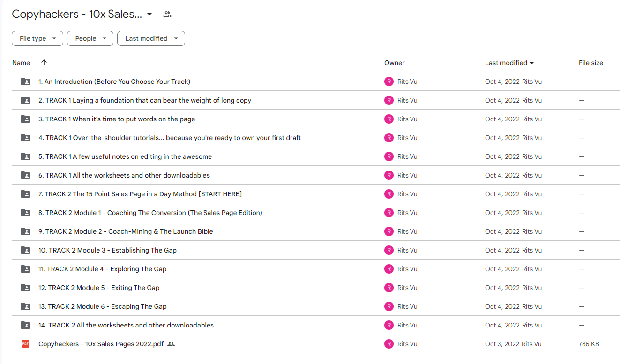Open the People filter dropdown
Screen dimensions: 620x364
point(90,38)
